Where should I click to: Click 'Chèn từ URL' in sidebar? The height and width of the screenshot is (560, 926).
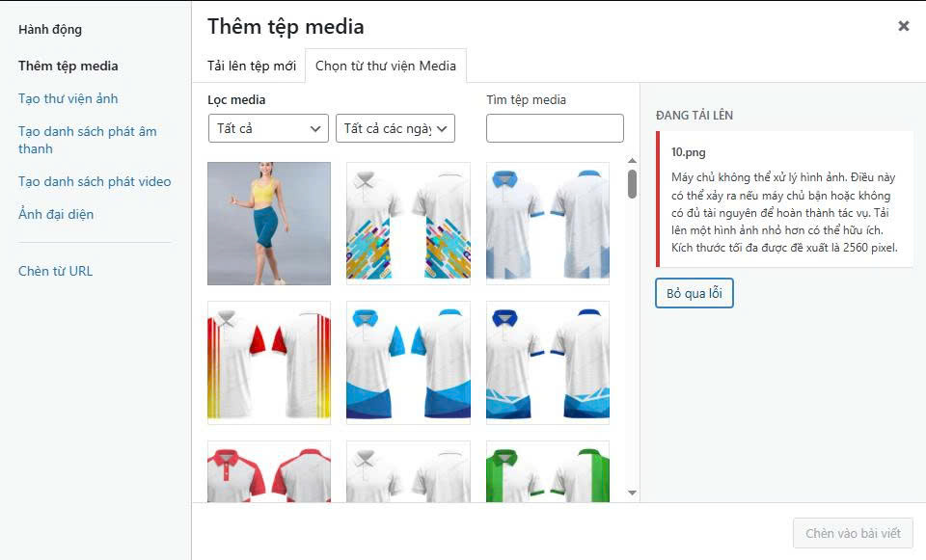click(55, 271)
